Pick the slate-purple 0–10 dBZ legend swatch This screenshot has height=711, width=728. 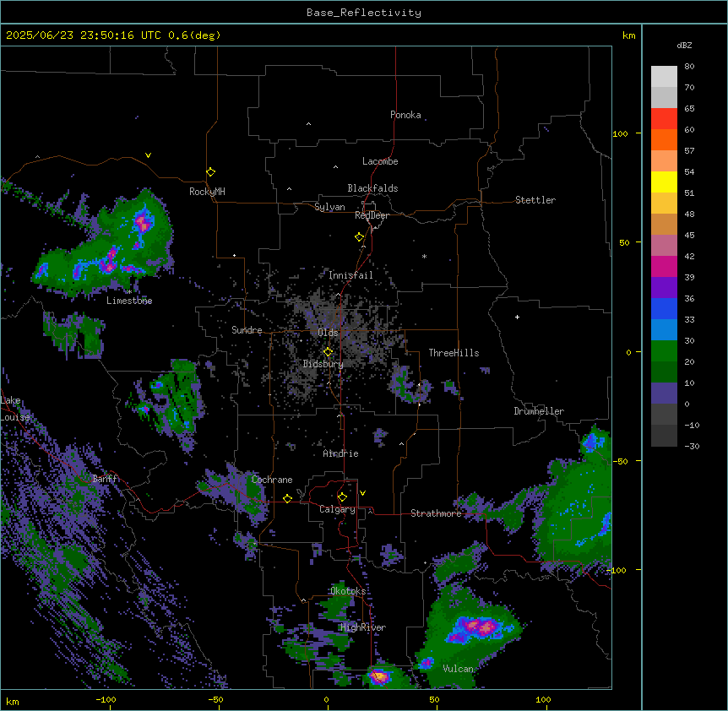click(x=664, y=393)
